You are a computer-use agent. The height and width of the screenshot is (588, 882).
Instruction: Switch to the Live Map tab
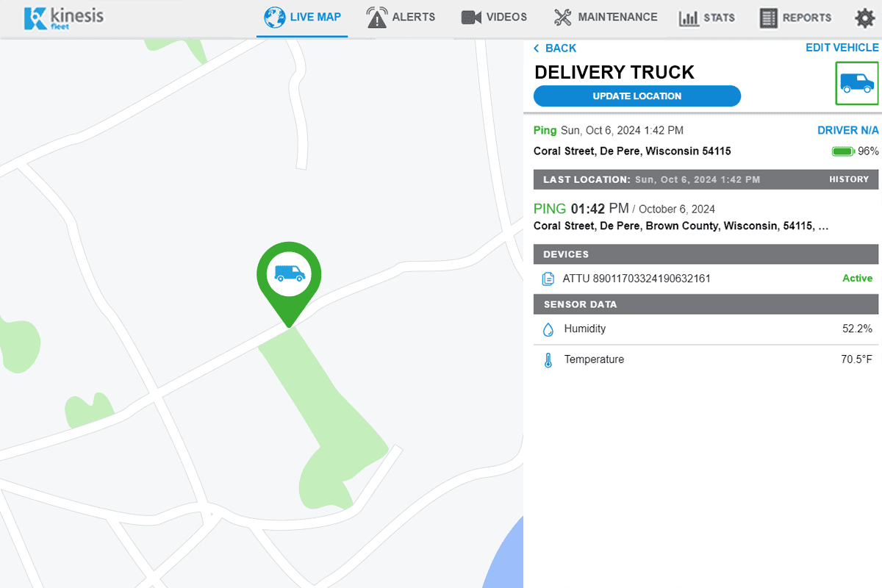tap(302, 18)
